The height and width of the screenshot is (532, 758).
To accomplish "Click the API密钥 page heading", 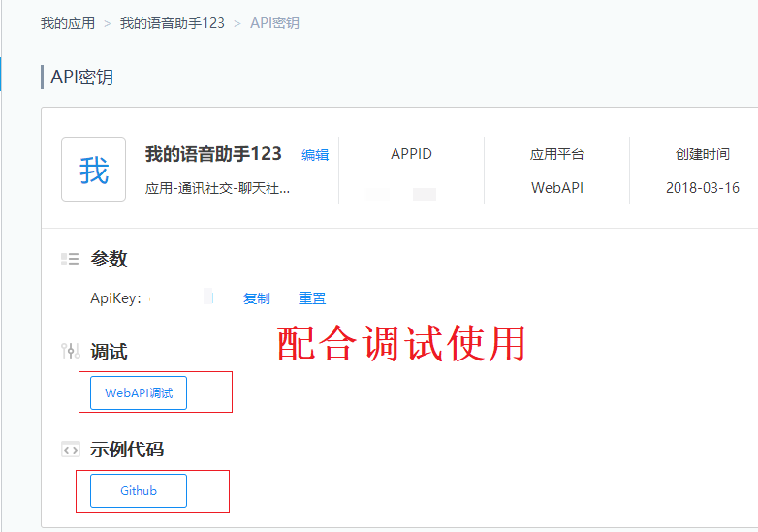I will click(x=81, y=78).
